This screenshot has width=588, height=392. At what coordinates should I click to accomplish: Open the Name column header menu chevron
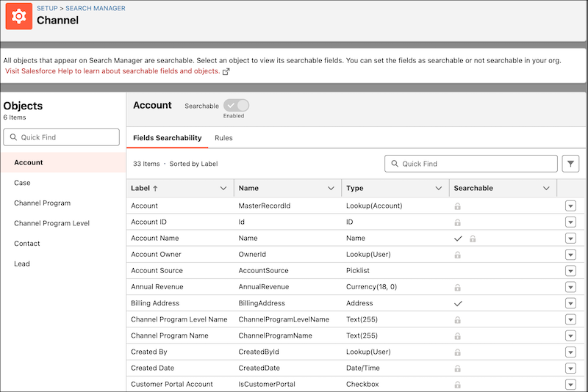(331, 189)
